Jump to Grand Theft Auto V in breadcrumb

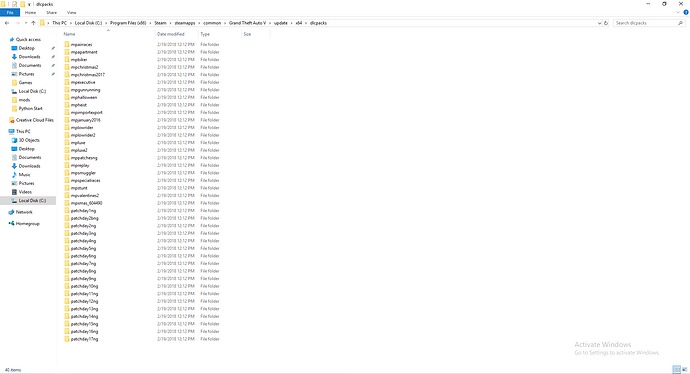point(247,23)
